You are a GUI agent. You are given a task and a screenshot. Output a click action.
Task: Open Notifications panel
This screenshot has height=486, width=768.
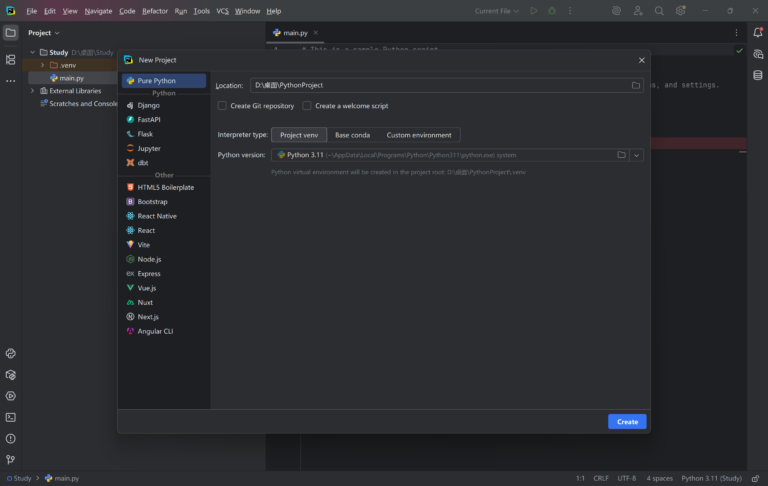(x=758, y=33)
